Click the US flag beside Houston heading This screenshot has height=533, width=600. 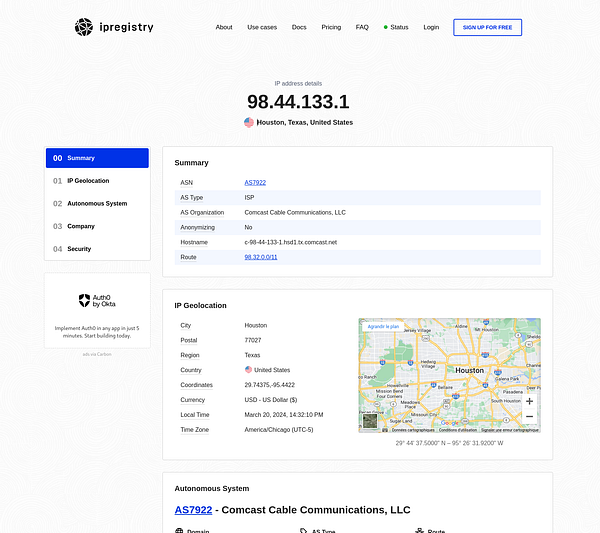249,122
